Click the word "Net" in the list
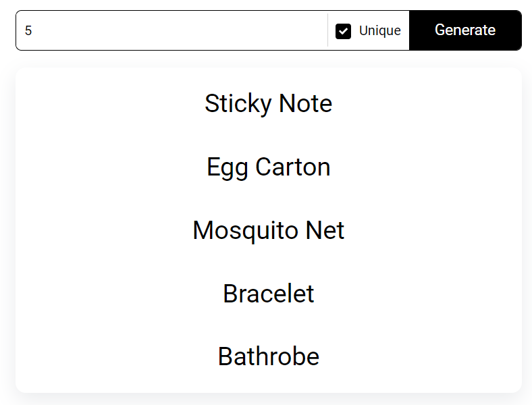Image resolution: width=532 pixels, height=405 pixels. coord(325,231)
